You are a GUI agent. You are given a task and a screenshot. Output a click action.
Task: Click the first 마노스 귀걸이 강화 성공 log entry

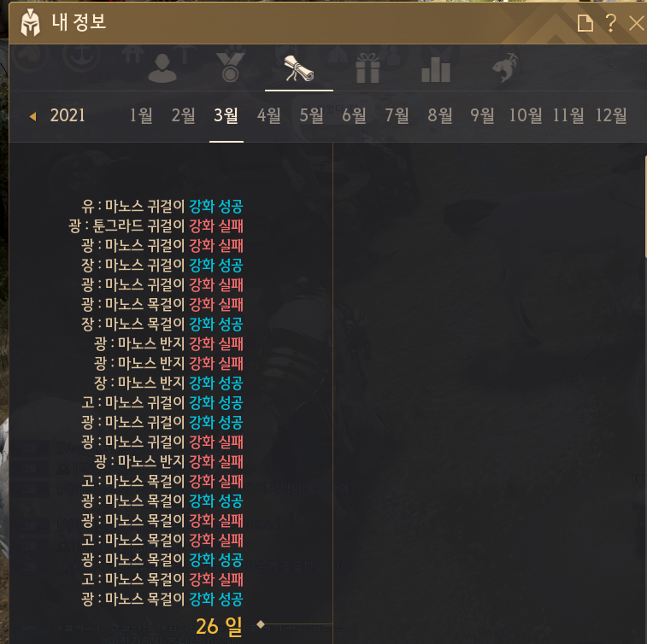pos(162,206)
